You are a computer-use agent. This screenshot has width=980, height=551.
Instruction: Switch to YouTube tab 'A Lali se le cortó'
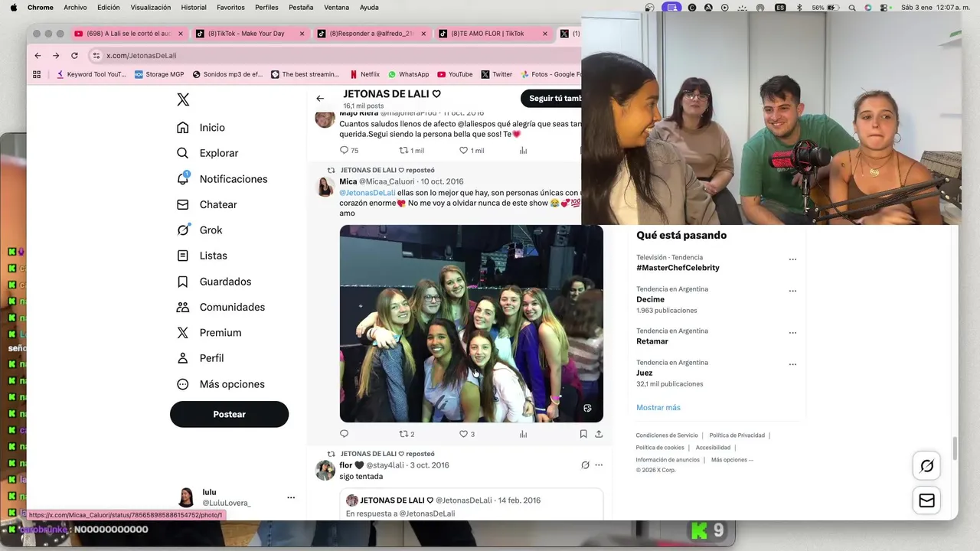129,34
